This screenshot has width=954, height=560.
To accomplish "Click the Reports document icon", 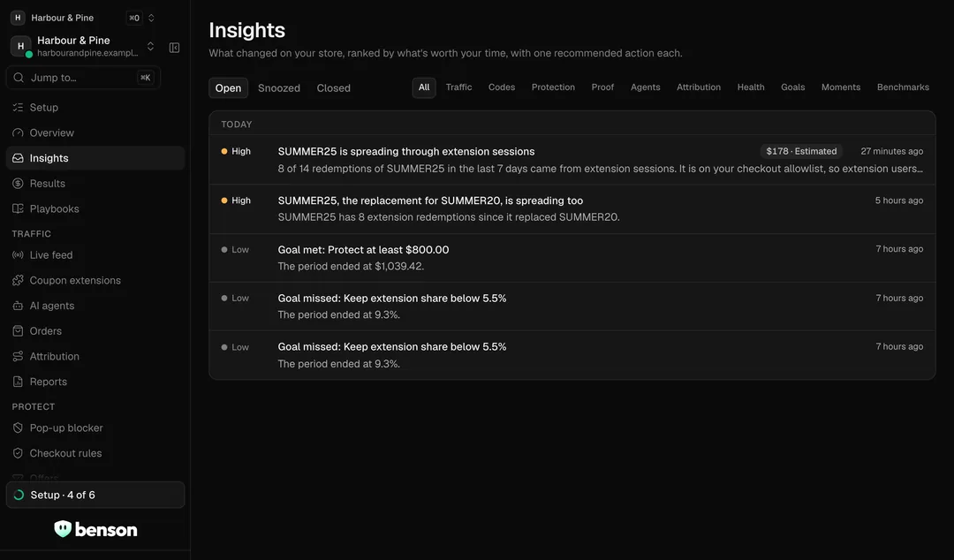I will tap(18, 382).
